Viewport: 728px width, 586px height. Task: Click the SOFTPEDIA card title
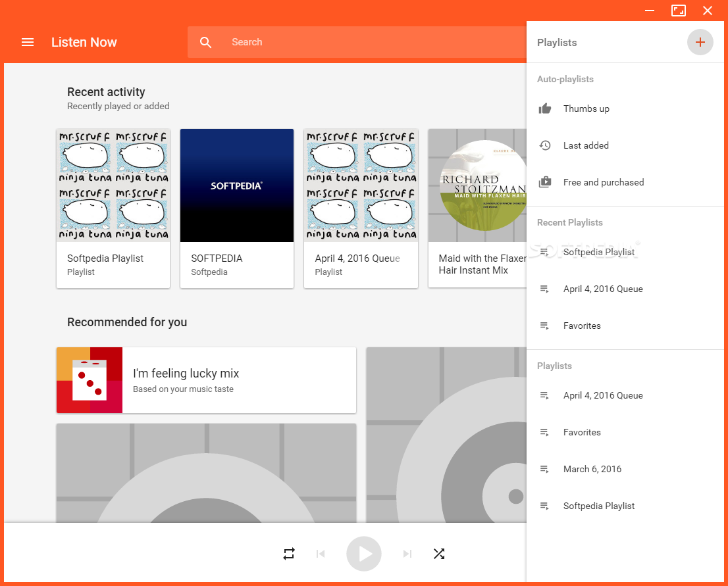click(x=217, y=258)
